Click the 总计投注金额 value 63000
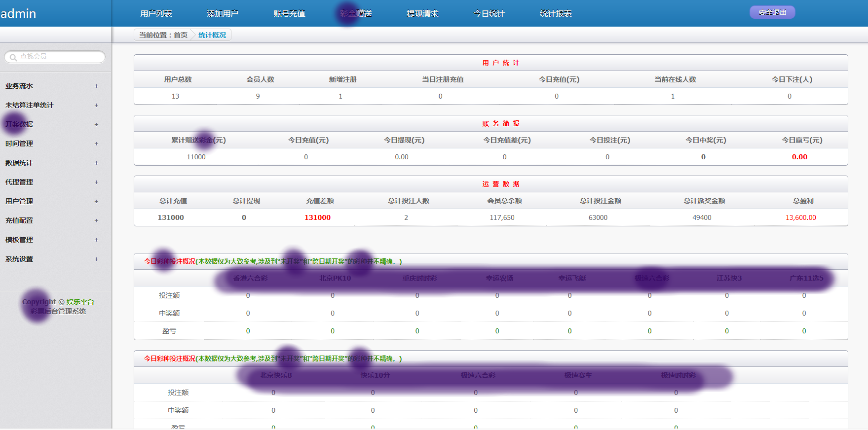The width and height of the screenshot is (868, 430). pos(598,217)
